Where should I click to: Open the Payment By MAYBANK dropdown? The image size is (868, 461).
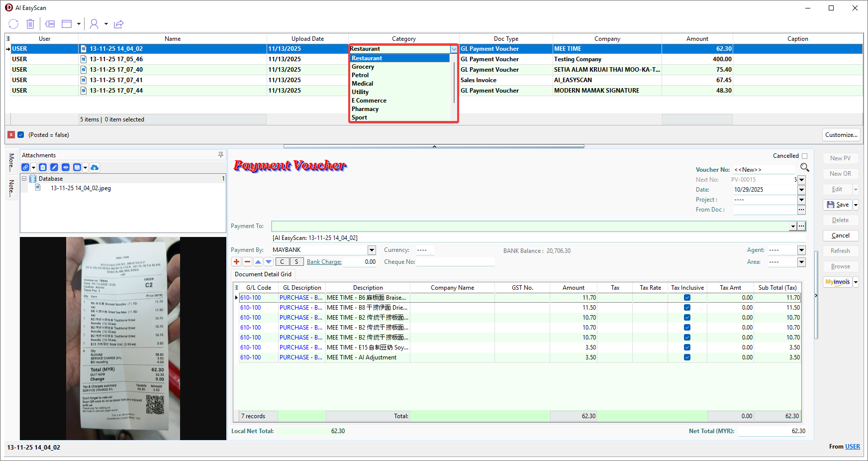point(372,250)
